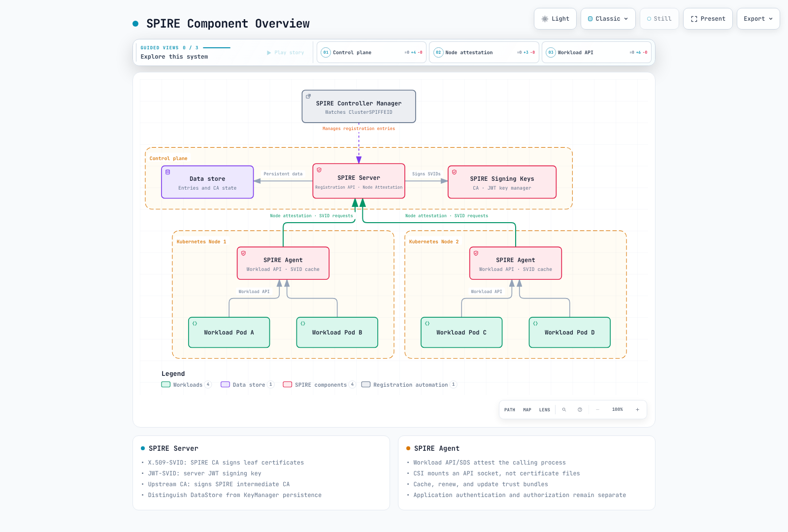Image resolution: width=788 pixels, height=532 pixels.
Task: Select the Control plane guided view
Action: pyautogui.click(x=371, y=52)
